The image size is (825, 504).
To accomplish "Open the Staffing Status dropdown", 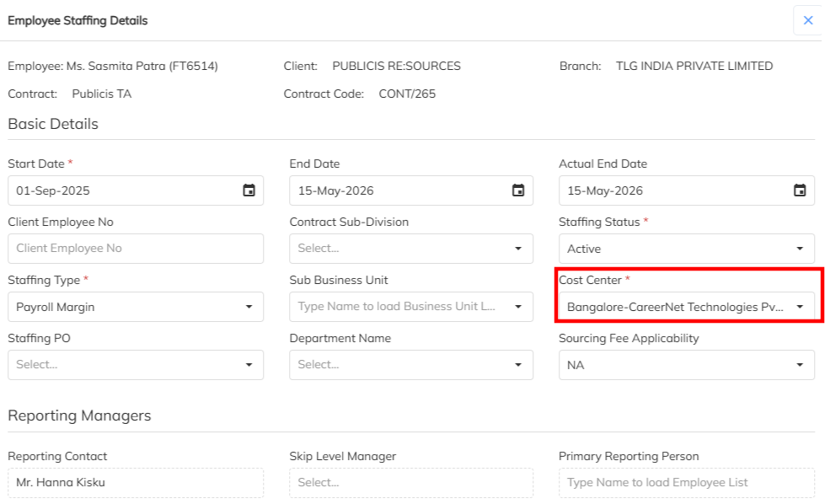I will point(799,249).
